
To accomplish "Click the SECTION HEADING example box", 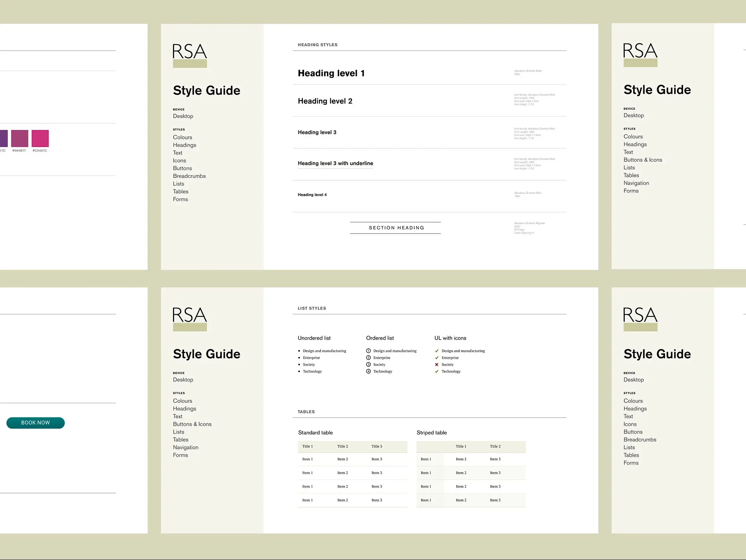I will coord(396,228).
